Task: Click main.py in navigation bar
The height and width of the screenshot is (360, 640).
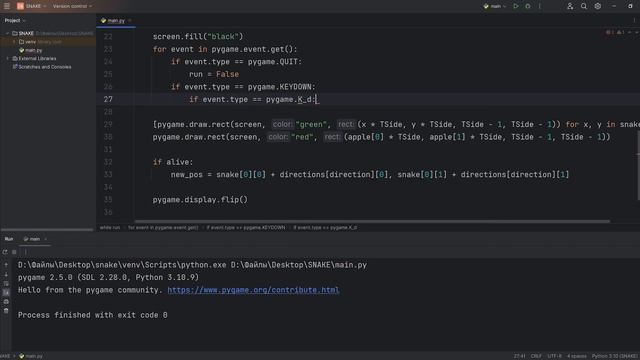Action: (31, 356)
